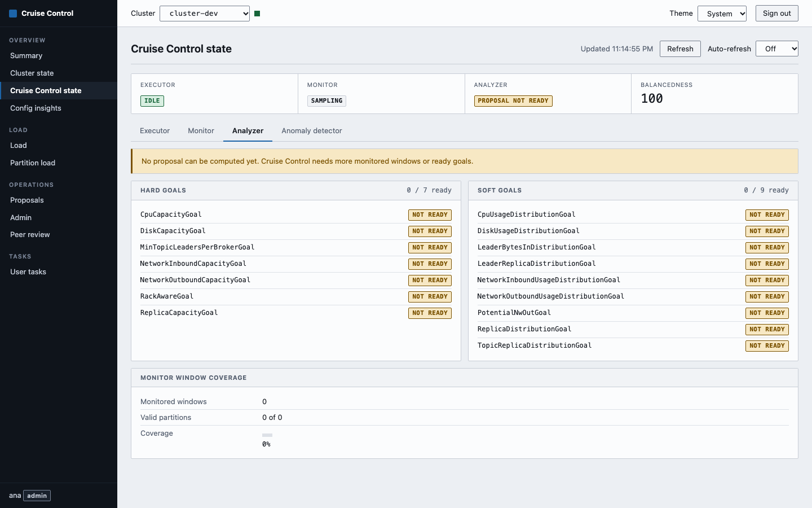Click the balancedness value 100

(x=652, y=99)
